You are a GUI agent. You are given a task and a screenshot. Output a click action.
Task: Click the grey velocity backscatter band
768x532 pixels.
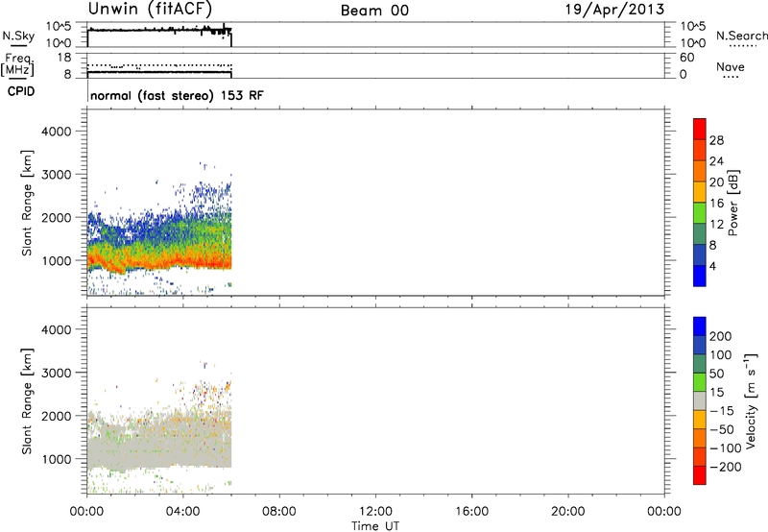point(159,448)
